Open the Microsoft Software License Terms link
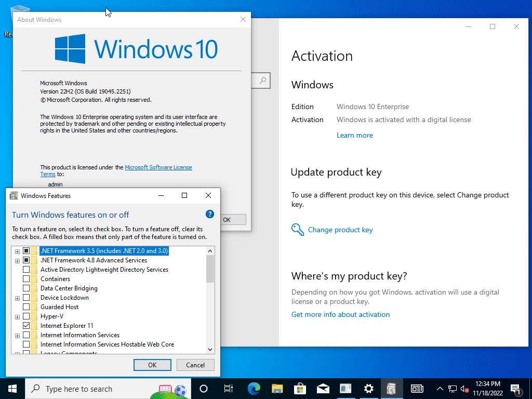 click(158, 167)
